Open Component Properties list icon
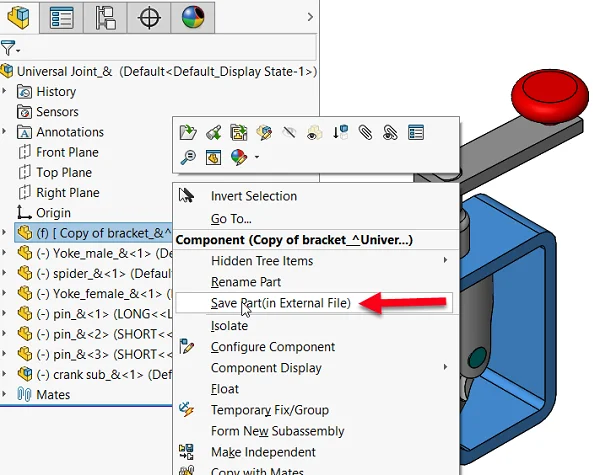 click(416, 132)
